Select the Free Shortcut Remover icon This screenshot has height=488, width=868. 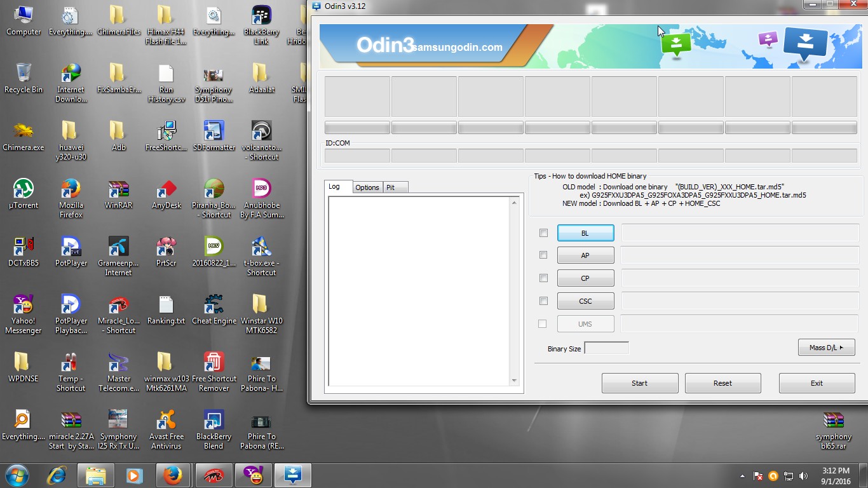coord(214,371)
